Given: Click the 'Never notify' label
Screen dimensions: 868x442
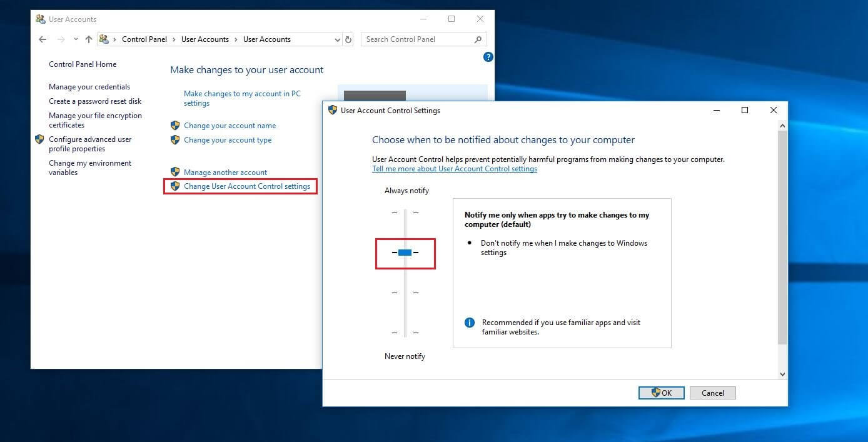Looking at the screenshot, I should 405,356.
